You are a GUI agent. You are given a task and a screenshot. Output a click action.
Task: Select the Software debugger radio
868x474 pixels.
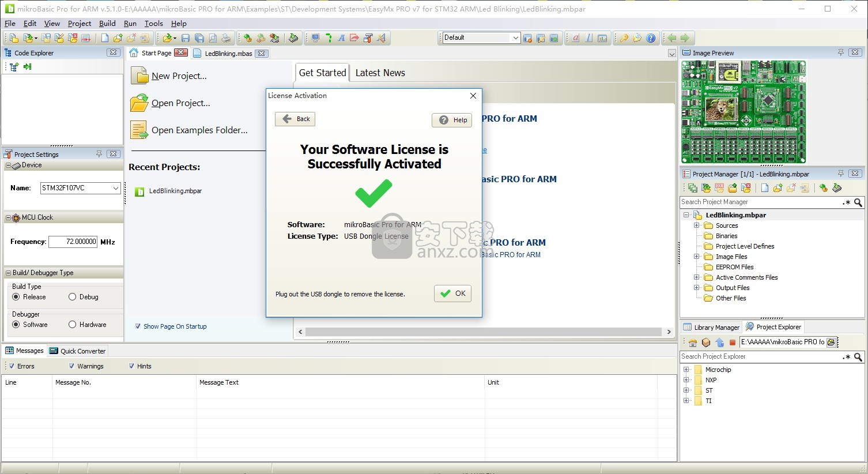[16, 325]
